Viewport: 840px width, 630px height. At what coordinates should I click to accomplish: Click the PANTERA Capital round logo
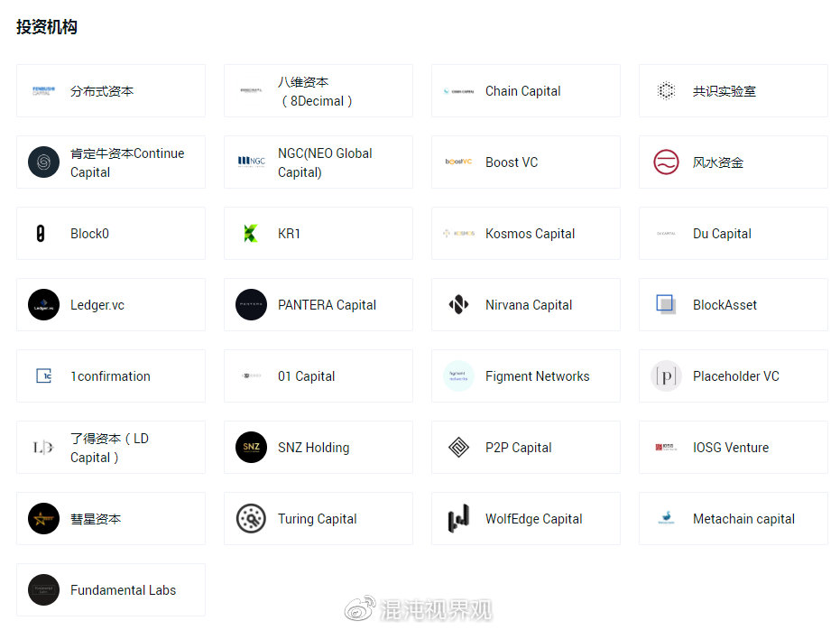tap(251, 305)
